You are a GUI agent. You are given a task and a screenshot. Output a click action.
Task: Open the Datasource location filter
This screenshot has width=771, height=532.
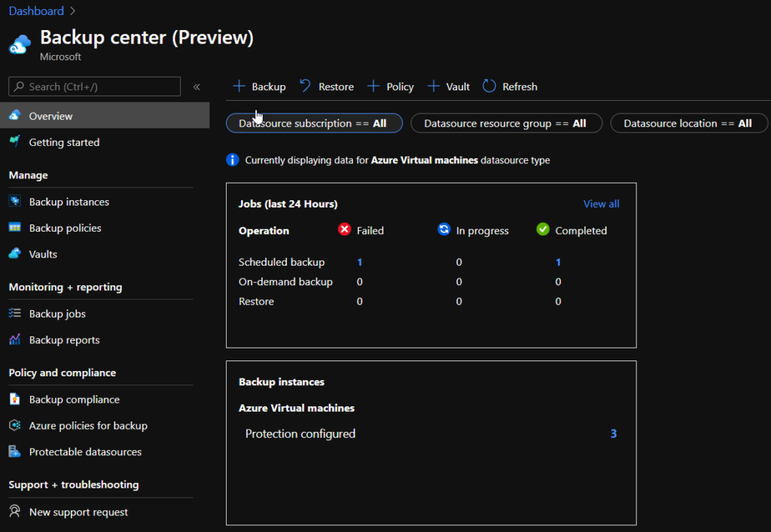pos(689,123)
